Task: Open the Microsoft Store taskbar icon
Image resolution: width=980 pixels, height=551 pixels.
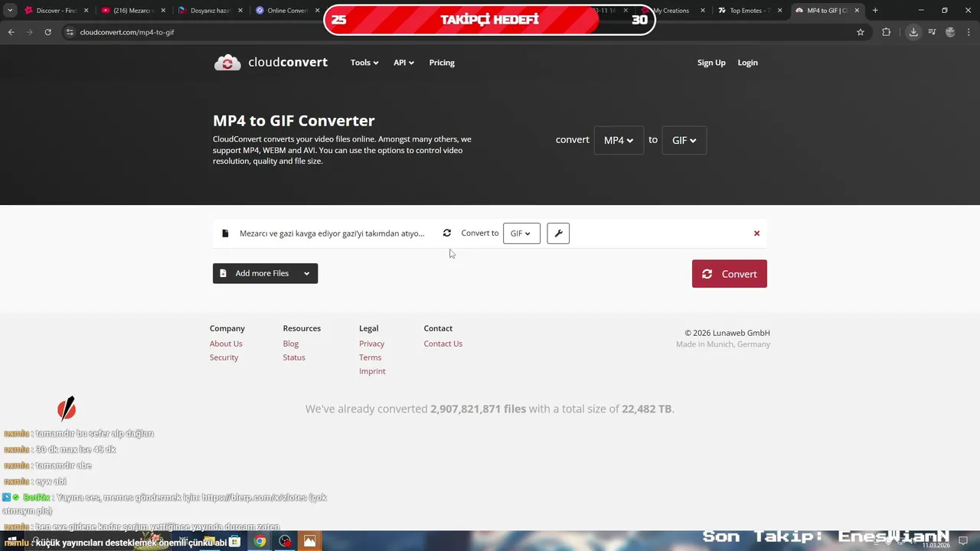Action: [x=234, y=541]
